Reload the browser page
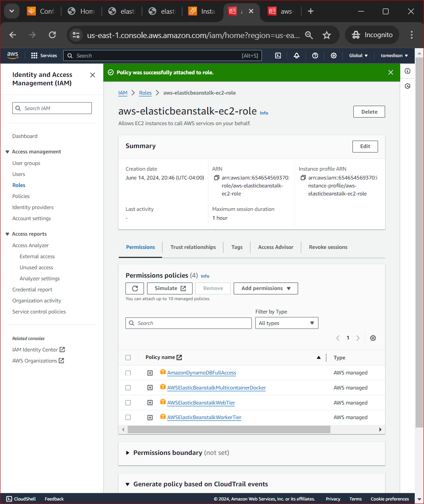 pos(53,35)
